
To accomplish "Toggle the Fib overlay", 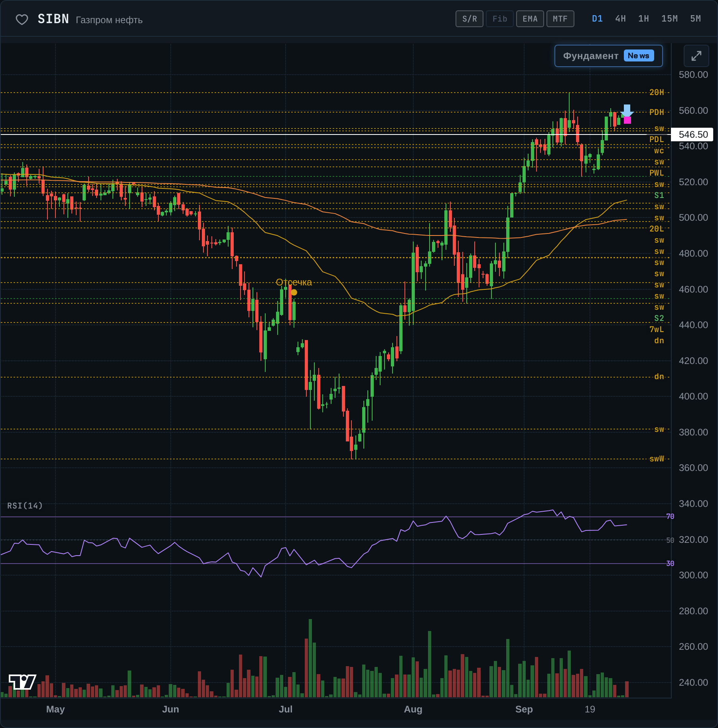I will tap(500, 19).
